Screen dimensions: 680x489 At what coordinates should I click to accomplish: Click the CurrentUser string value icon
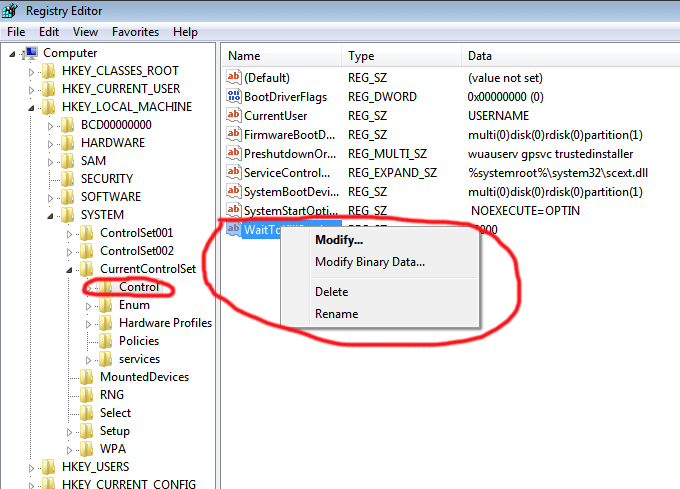pyautogui.click(x=234, y=116)
